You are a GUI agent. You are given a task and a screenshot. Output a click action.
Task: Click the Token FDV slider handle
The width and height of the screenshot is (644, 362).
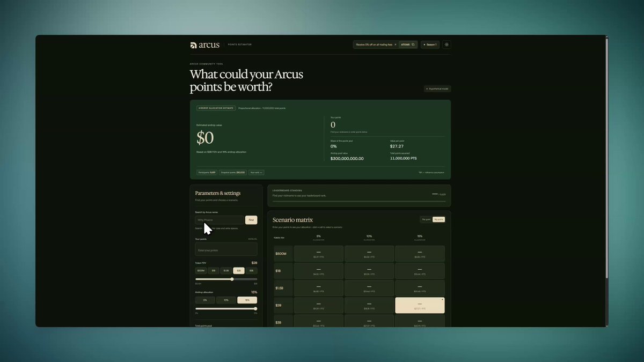point(232,279)
